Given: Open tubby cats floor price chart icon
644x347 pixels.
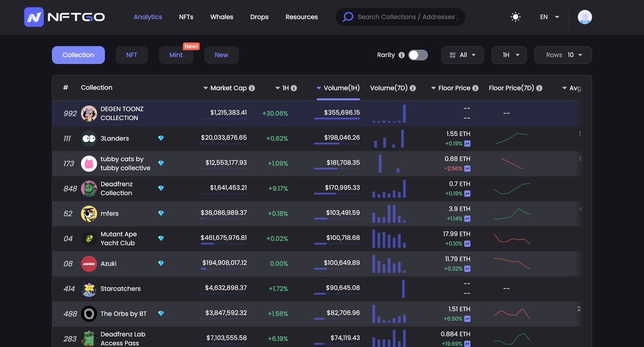Looking at the screenshot, I should (x=467, y=168).
